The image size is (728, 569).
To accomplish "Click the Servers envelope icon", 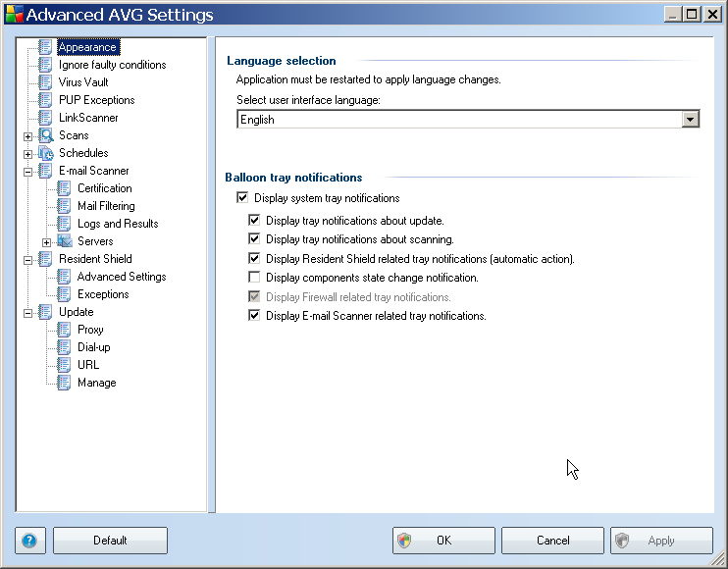I will pos(65,241).
